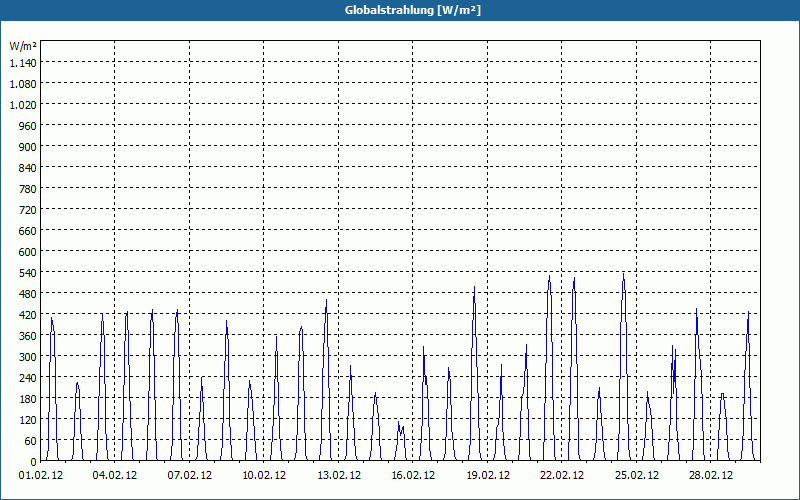
Task: Click the 780 y-axis label
Action: (29, 189)
